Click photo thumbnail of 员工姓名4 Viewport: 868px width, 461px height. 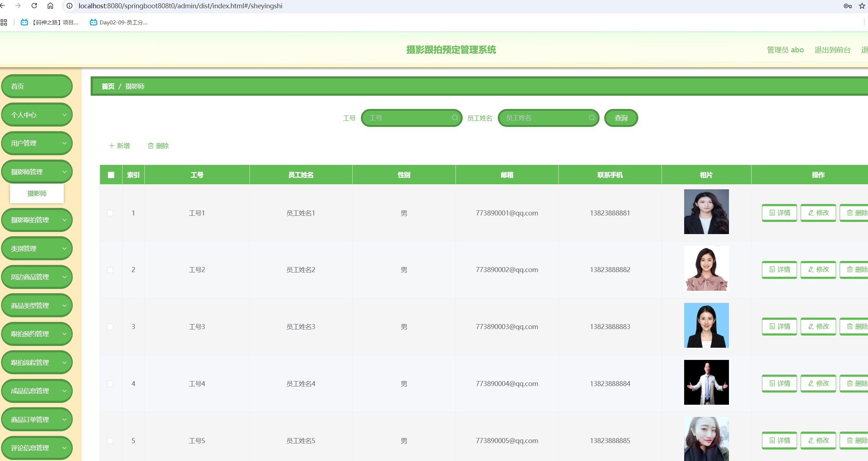tap(706, 382)
